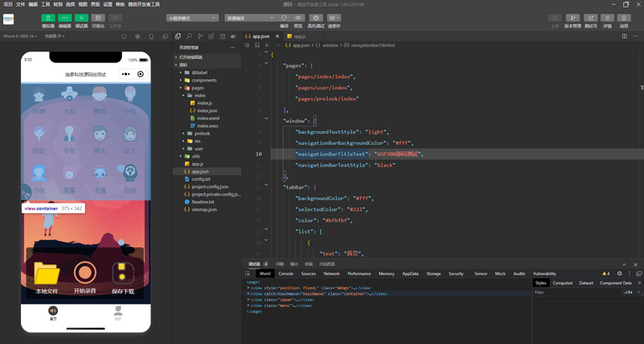Click the preview eye icon
This screenshot has height=344, width=644.
299,18
